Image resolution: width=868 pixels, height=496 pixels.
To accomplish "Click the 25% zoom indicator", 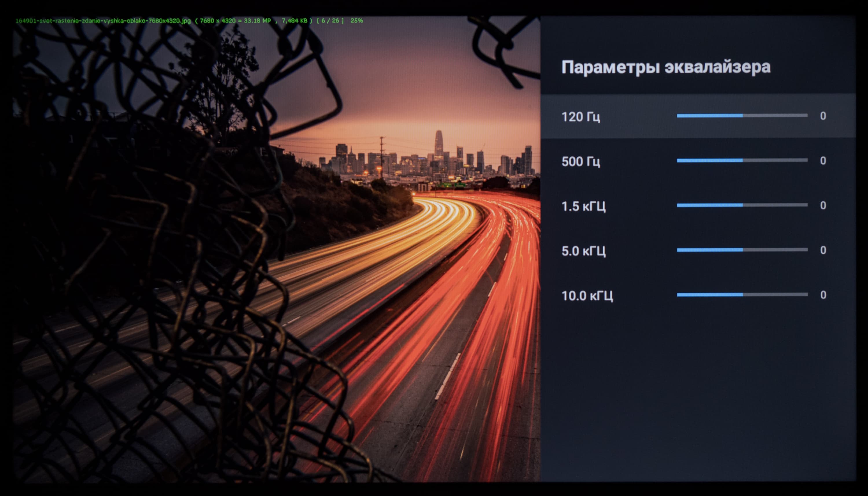I will [x=356, y=21].
